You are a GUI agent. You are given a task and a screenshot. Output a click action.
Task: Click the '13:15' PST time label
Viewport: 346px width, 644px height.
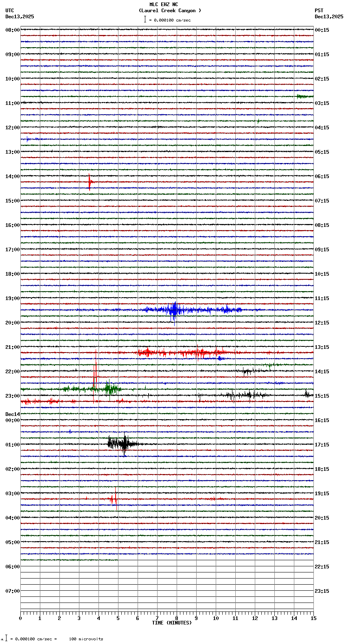[322, 347]
